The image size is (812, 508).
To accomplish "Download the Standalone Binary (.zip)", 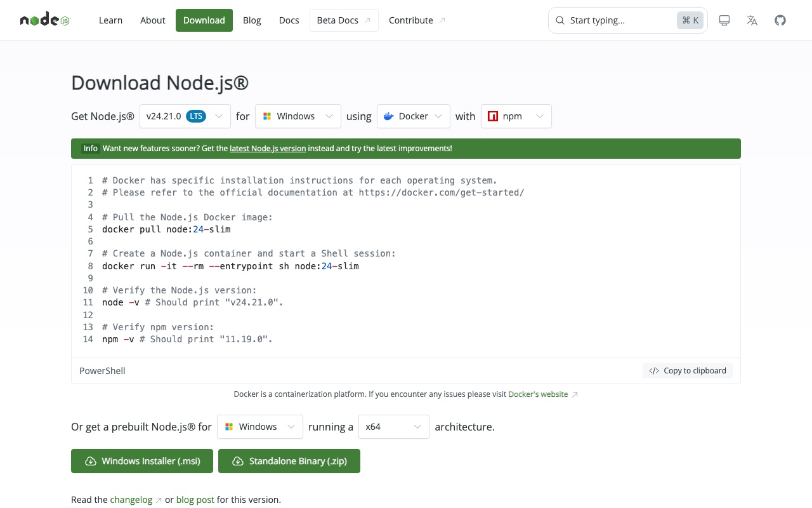I will coord(289,461).
